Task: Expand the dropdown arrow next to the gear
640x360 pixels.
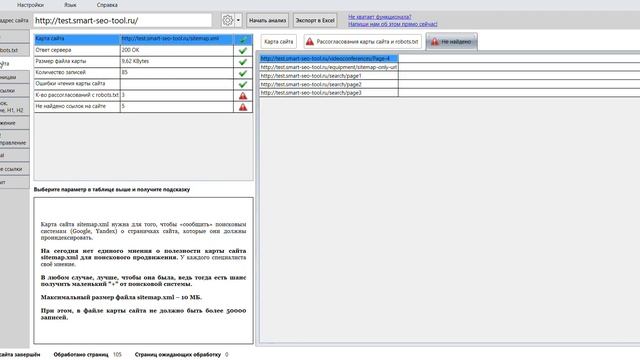Action: [238, 20]
